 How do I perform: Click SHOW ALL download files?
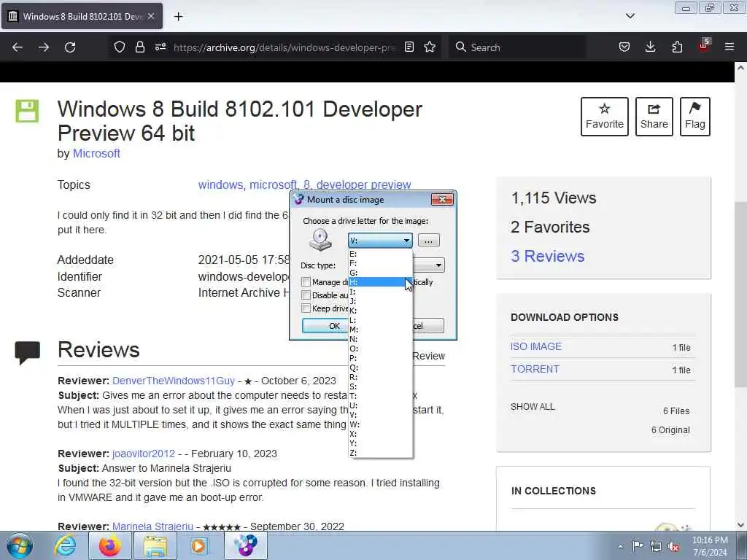(x=533, y=407)
